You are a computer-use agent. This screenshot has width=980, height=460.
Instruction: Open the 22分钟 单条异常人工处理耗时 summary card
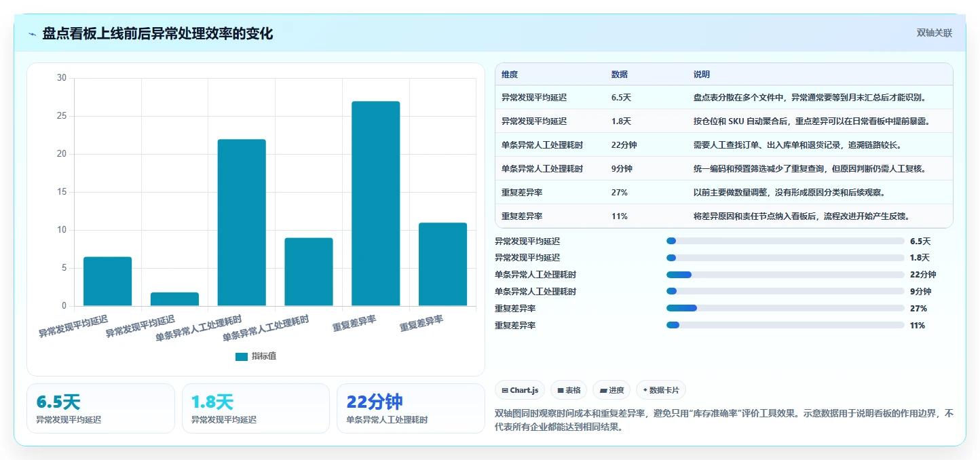tap(411, 408)
